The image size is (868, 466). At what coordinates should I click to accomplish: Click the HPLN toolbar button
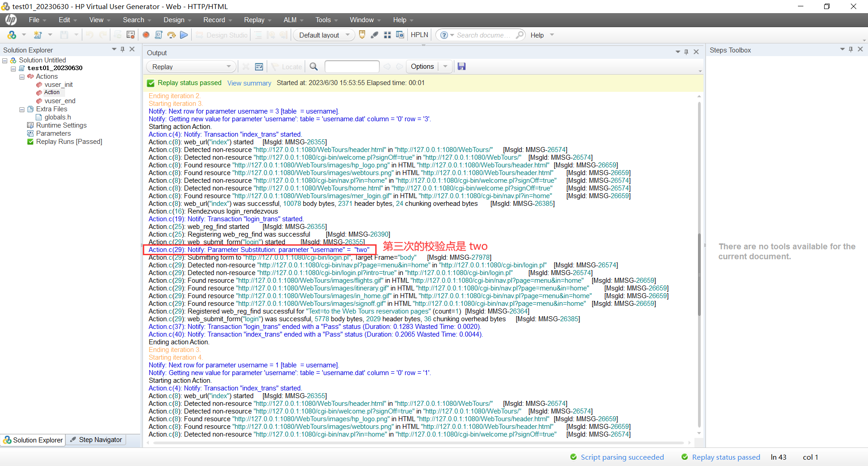click(419, 35)
